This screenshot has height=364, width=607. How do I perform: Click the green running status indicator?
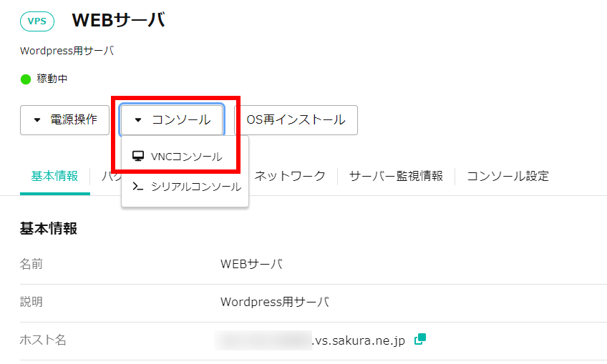coord(26,79)
